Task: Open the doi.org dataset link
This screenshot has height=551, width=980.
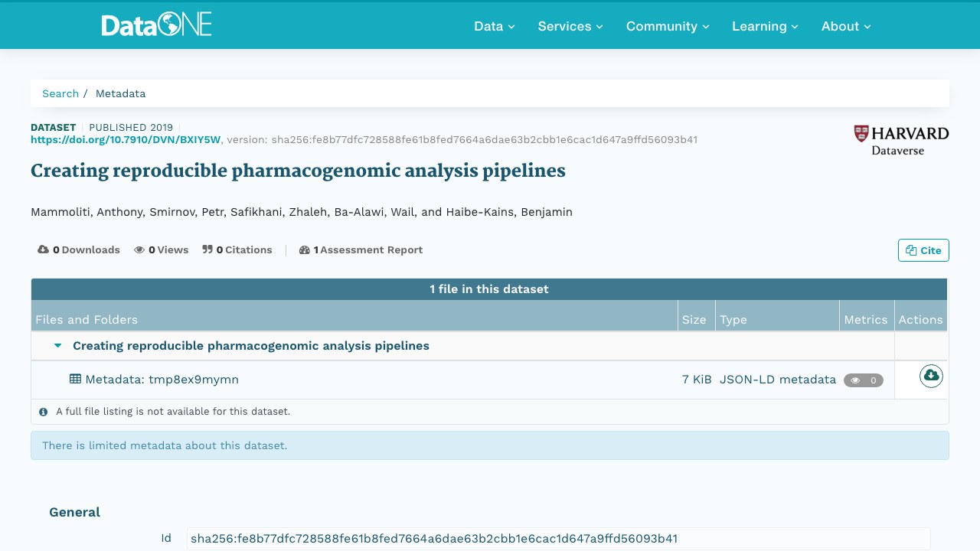Action: click(126, 139)
